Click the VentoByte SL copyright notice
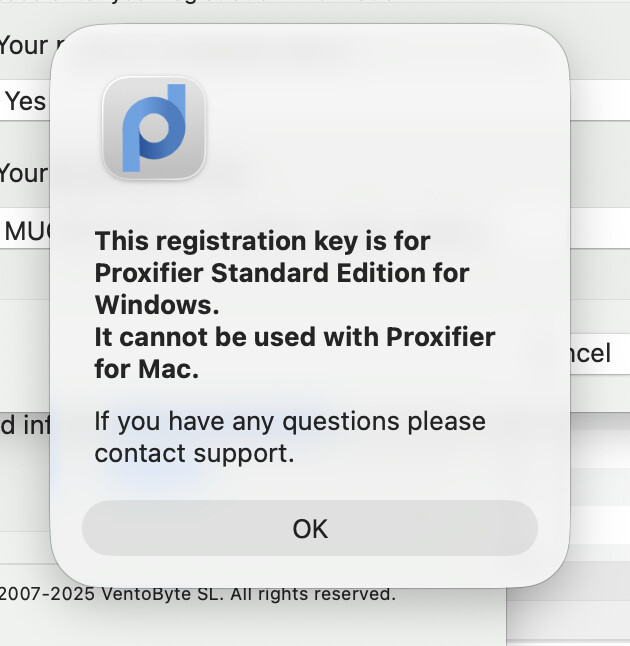 (x=197, y=594)
